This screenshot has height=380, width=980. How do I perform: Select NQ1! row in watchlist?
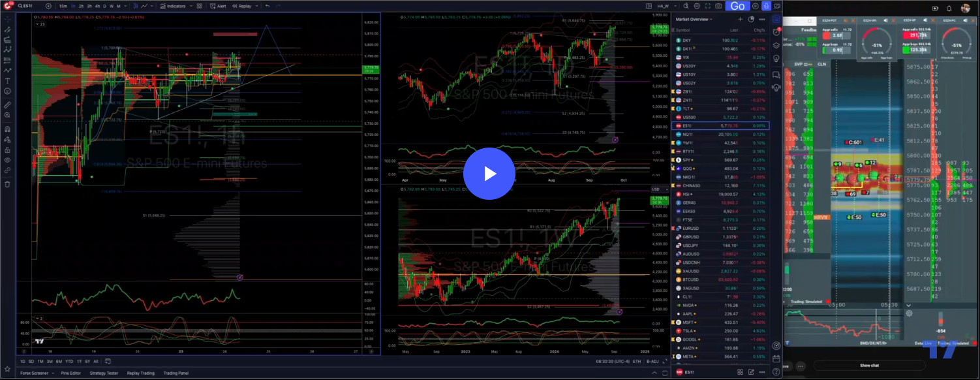[x=720, y=134]
